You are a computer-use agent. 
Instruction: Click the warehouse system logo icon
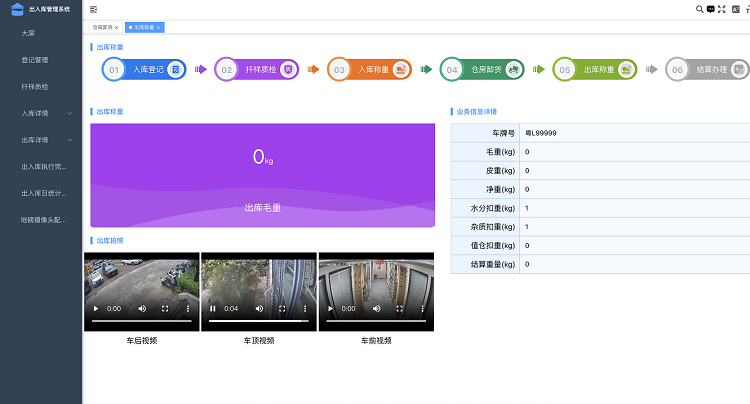[17, 9]
